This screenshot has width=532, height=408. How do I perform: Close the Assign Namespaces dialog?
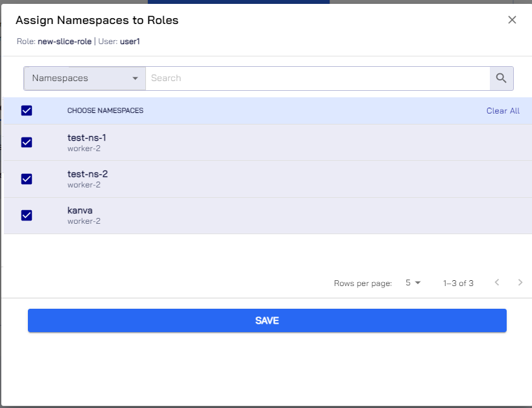point(512,20)
